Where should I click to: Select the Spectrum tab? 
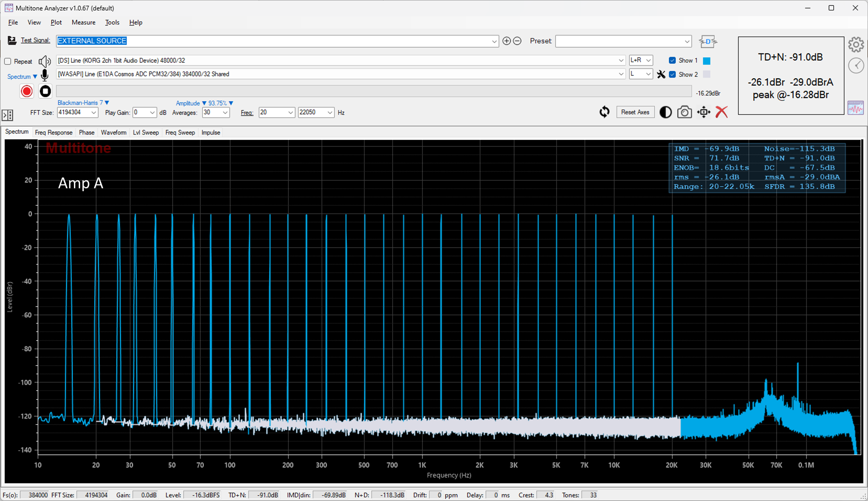[x=17, y=132]
